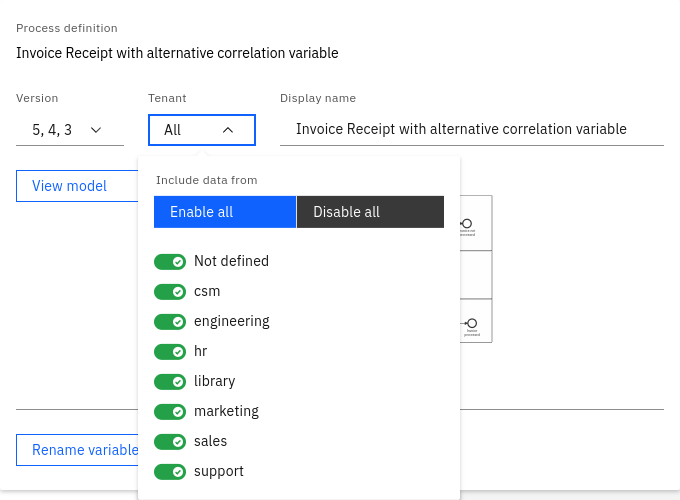Focus the Display name input field
The height and width of the screenshot is (500, 680).
471,130
